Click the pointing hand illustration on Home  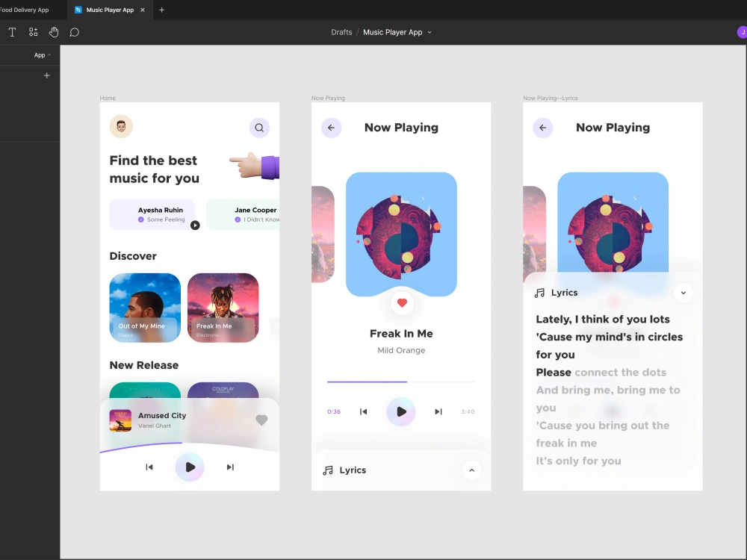tap(254, 166)
